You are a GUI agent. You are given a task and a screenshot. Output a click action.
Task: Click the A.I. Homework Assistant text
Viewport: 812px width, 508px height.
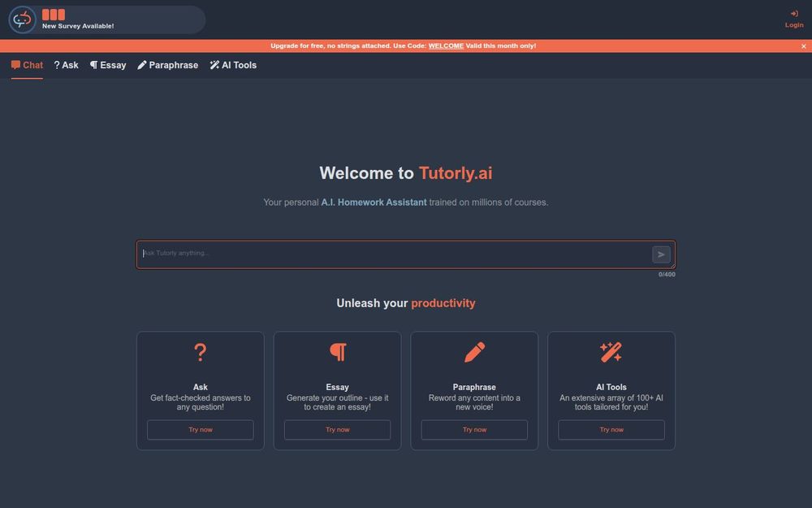coord(374,202)
